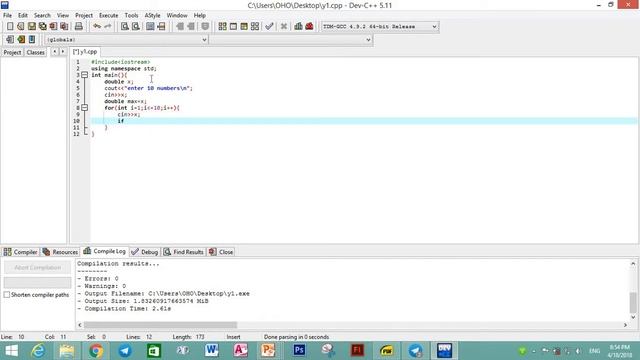
Task: Click the Abort Compilation button
Action: point(38,268)
